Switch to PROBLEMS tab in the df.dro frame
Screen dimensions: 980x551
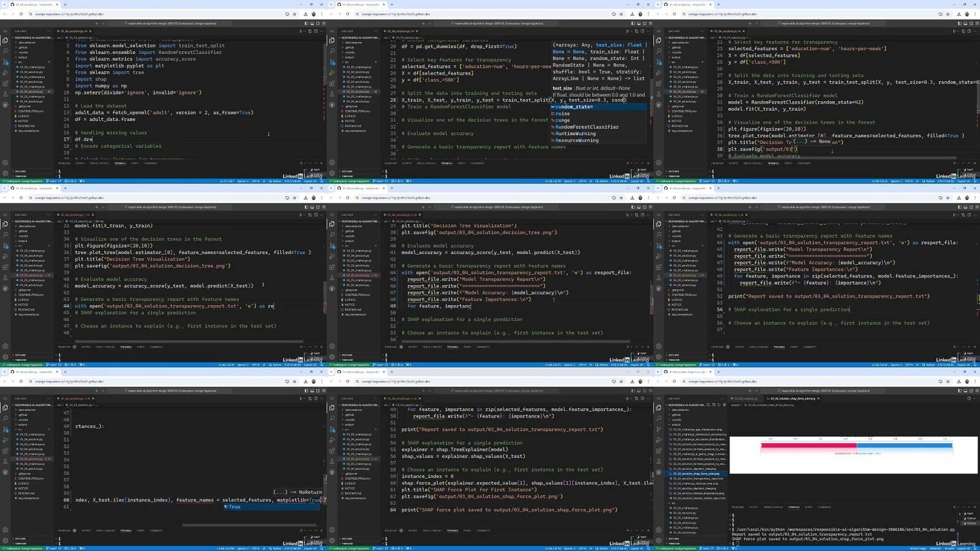[x=64, y=163]
